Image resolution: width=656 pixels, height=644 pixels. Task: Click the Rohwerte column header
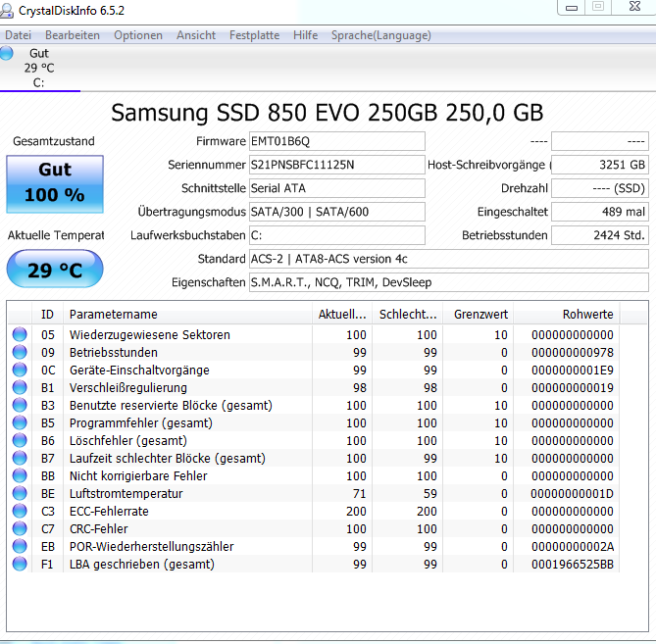(x=567, y=314)
